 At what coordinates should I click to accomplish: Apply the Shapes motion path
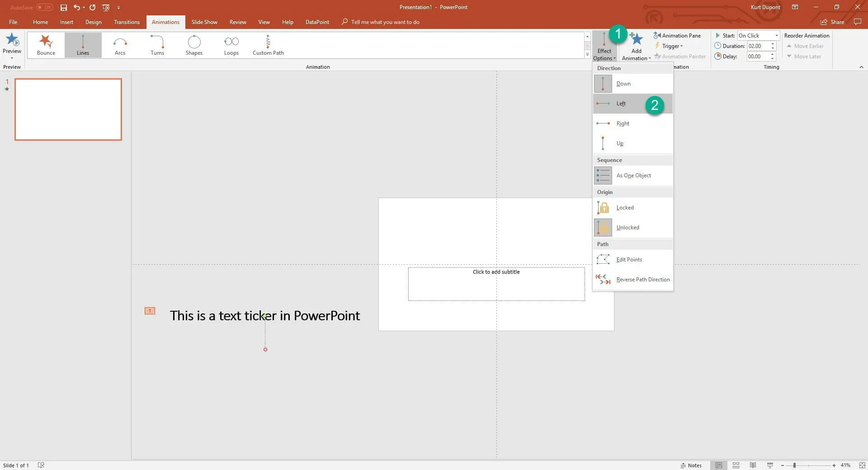[194, 45]
